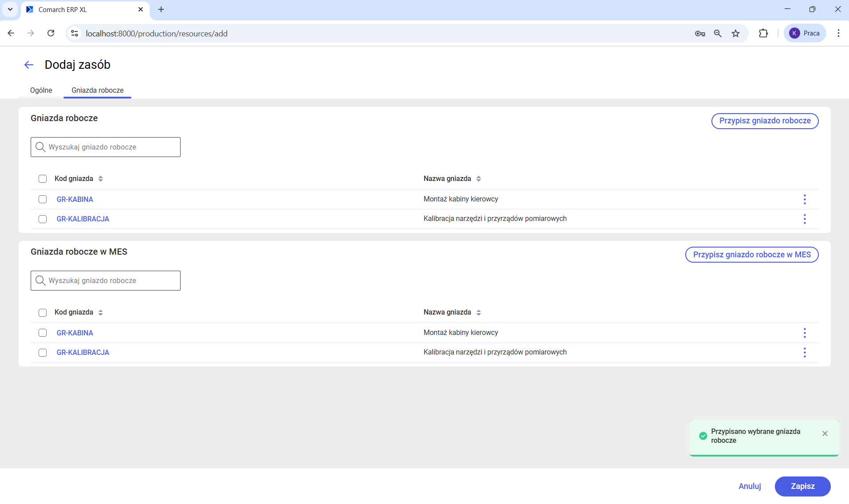Tick the GR-KABINA checkbox in MES section
Screen dimensions: 849x504
point(43,333)
